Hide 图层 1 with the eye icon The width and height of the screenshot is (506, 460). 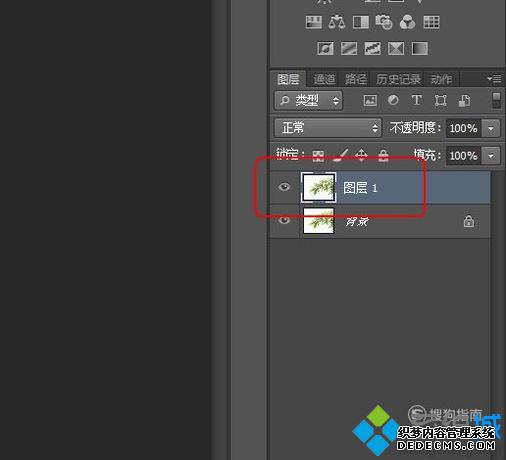point(284,187)
